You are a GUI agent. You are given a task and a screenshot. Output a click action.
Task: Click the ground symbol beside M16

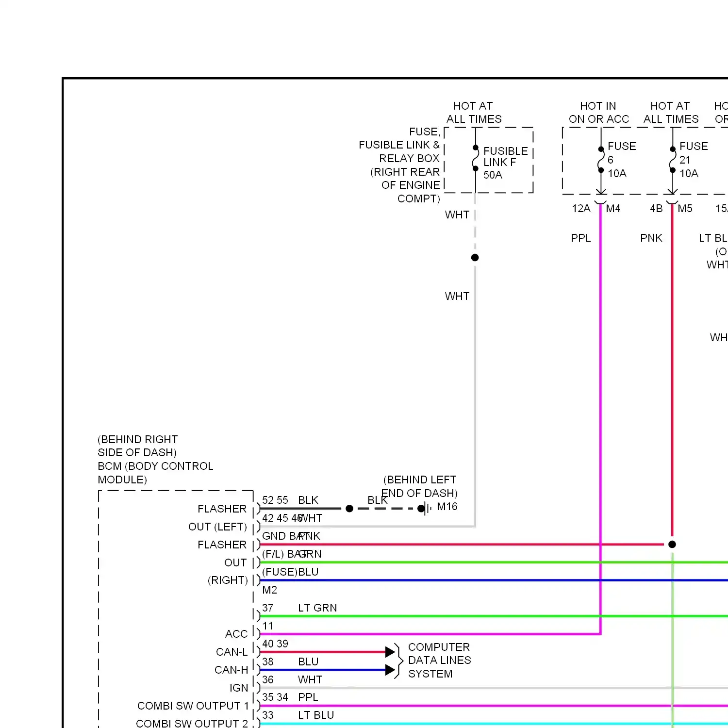tap(427, 509)
